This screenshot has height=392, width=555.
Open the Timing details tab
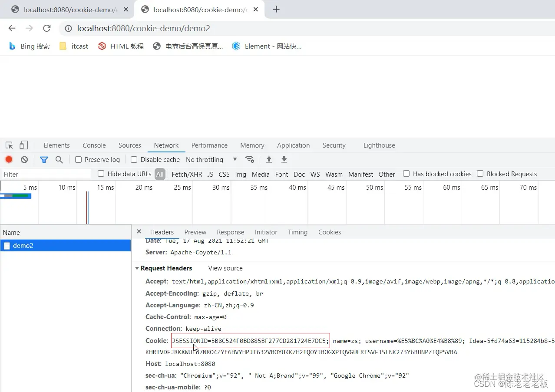point(297,232)
